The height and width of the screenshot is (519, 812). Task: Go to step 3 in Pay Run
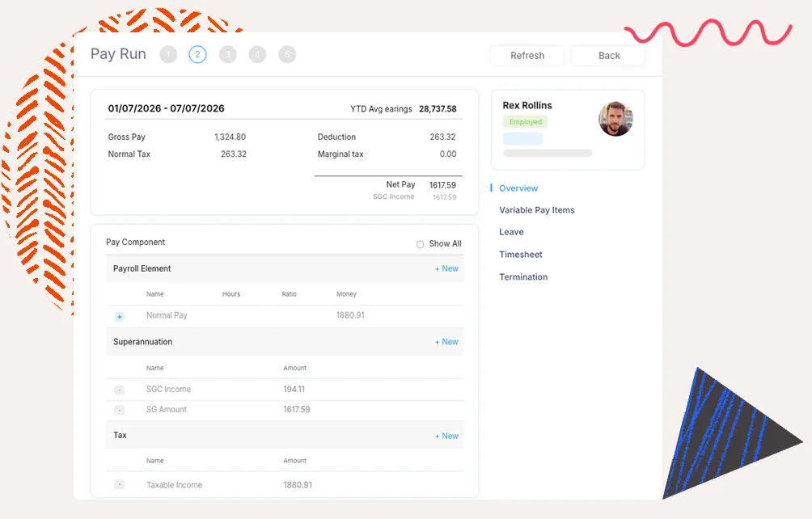(x=227, y=55)
